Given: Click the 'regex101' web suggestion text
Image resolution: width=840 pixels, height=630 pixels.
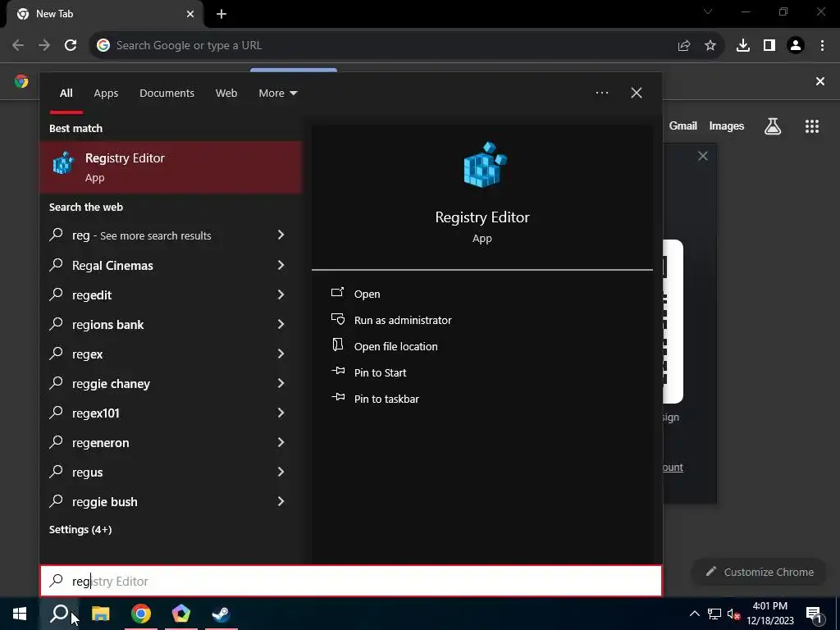Looking at the screenshot, I should tap(95, 413).
